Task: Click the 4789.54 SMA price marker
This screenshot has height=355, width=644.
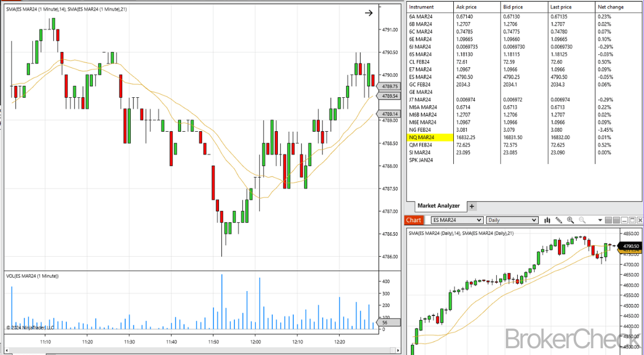Action: 389,96
